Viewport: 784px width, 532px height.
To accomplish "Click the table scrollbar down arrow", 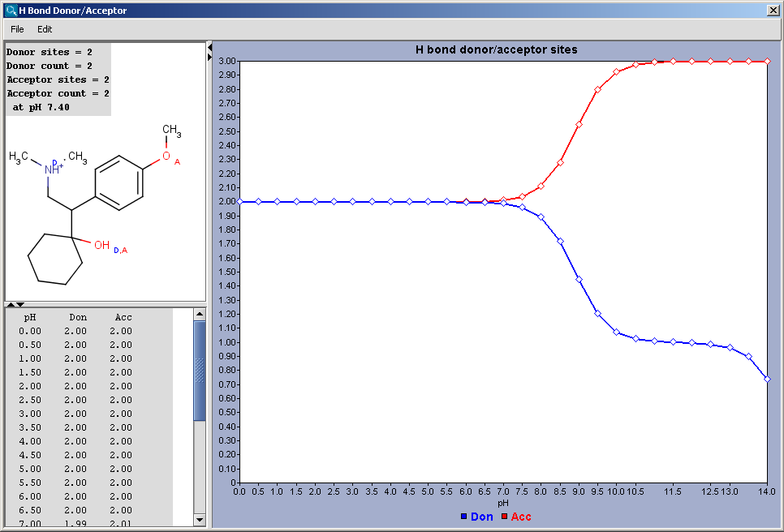I will pos(200,519).
